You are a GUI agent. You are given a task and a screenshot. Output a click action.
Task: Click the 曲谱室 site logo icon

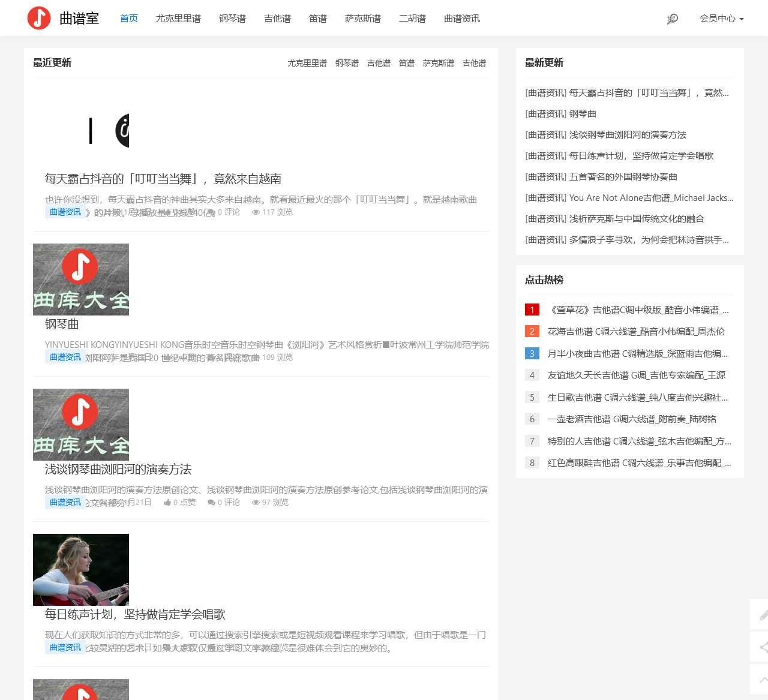[40, 17]
